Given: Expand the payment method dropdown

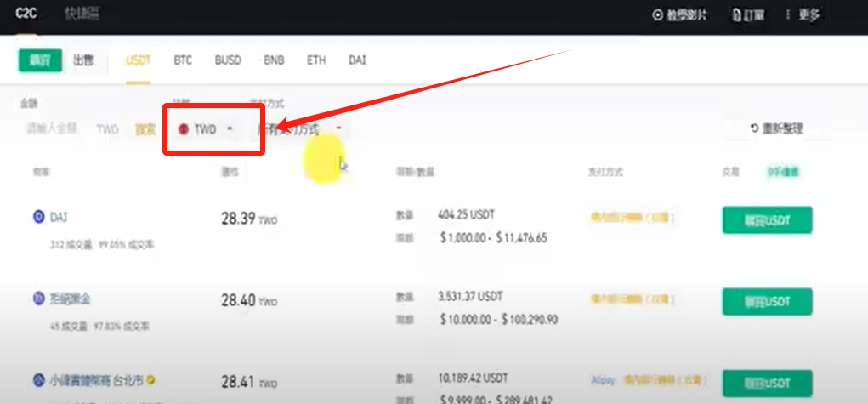Looking at the screenshot, I should 300,129.
